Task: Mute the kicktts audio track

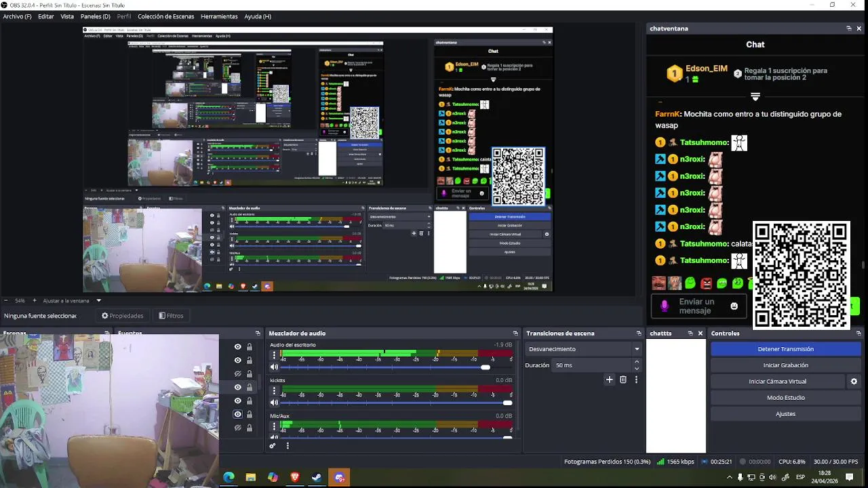Action: (x=274, y=403)
